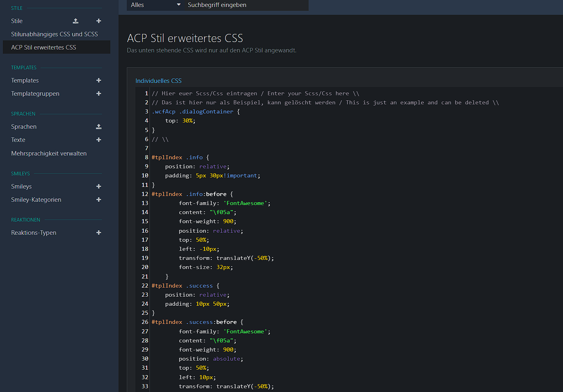Click the plus icon next to Texte

[99, 140]
